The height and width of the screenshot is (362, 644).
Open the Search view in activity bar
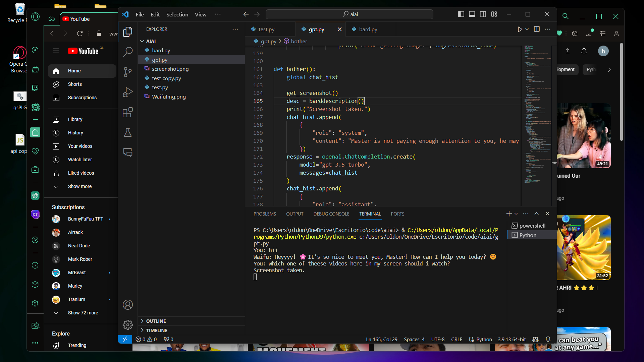point(128,52)
